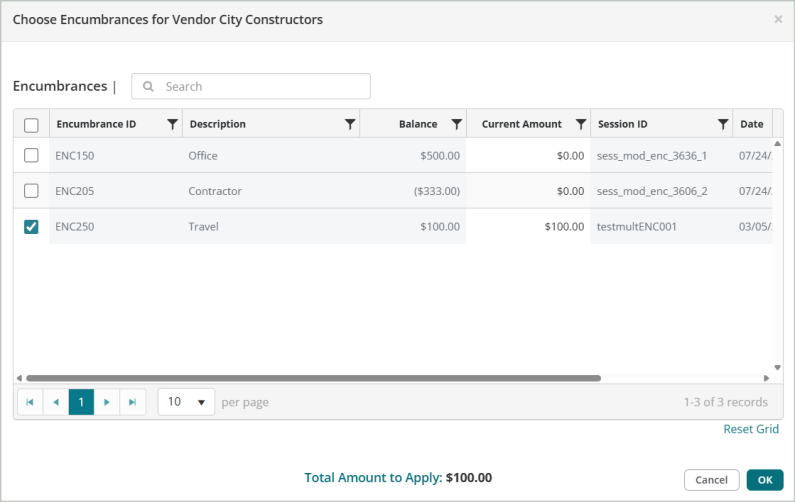Image resolution: width=795 pixels, height=502 pixels.
Task: Select page 1 in the pager
Action: pos(81,402)
